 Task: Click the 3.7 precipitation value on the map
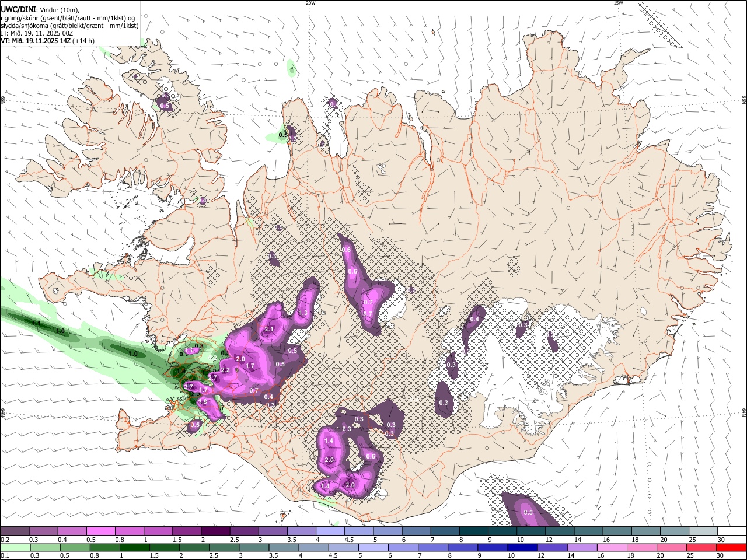[189, 387]
